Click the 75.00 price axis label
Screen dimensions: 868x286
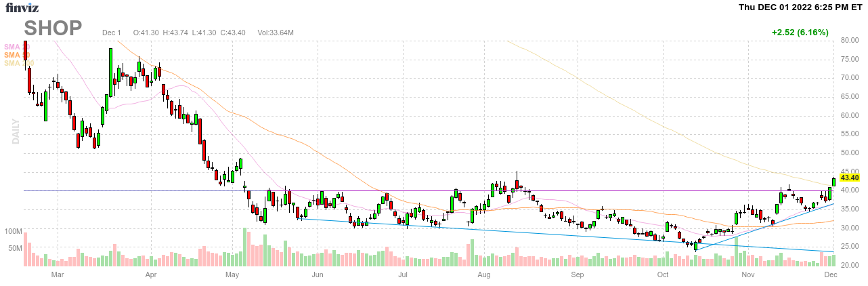pos(849,59)
